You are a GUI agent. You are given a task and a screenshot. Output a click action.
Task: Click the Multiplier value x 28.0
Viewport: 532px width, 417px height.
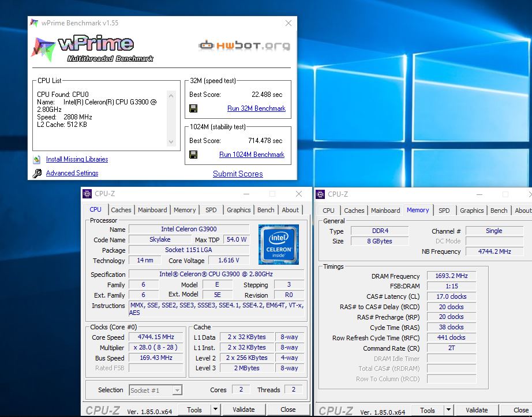(x=156, y=347)
